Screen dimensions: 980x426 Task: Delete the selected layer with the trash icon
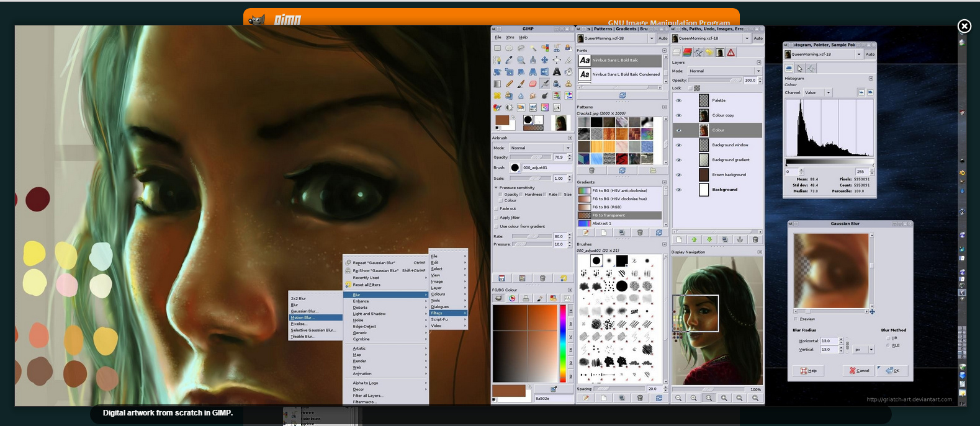coord(755,239)
